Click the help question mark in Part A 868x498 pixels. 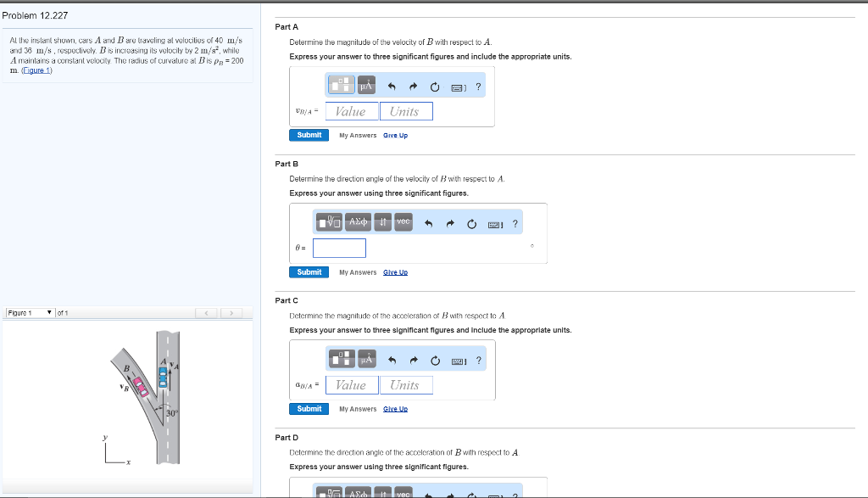478,86
